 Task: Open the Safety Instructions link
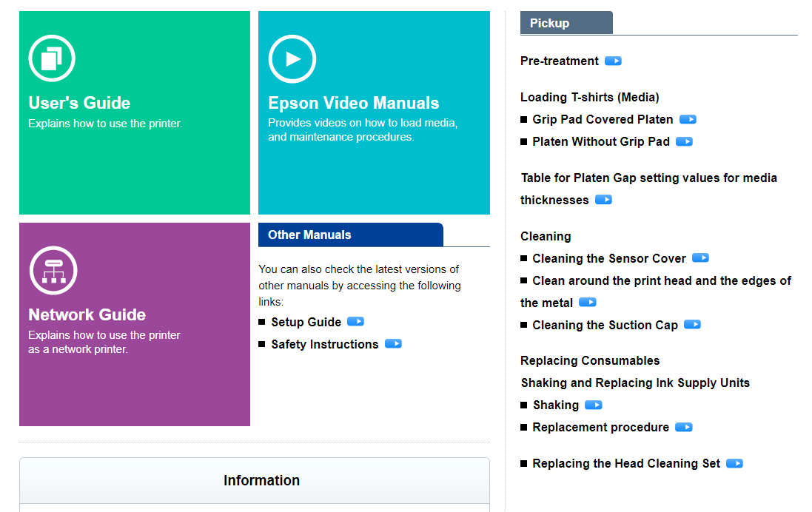(x=324, y=345)
